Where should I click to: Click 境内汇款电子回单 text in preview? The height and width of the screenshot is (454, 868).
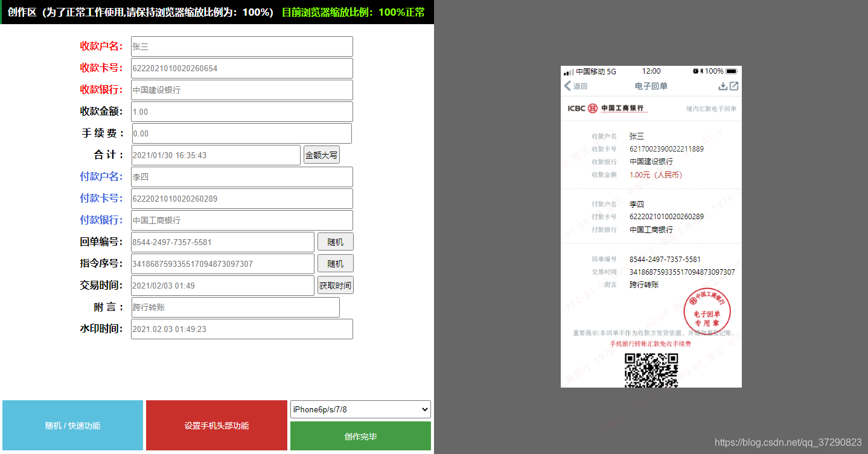click(x=711, y=109)
